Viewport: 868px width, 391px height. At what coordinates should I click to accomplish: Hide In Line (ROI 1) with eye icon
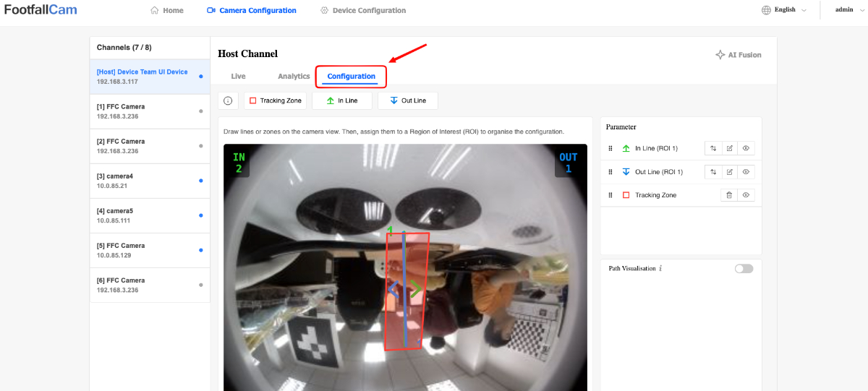tap(746, 148)
